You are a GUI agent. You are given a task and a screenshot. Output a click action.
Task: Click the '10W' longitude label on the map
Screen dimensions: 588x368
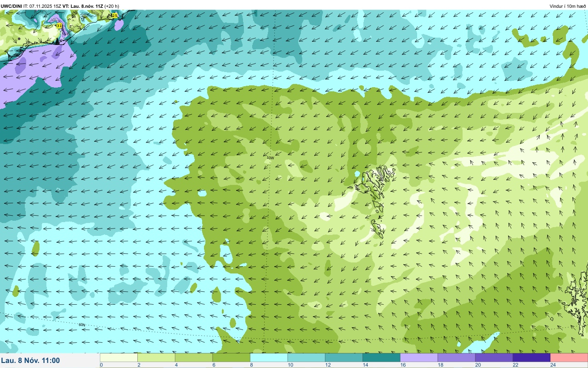271,158
